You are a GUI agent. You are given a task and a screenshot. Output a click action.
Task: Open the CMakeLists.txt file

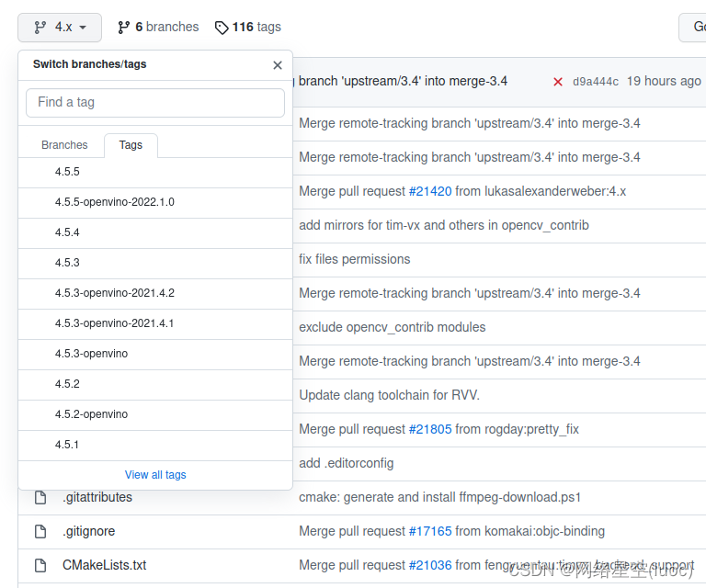[x=105, y=565]
